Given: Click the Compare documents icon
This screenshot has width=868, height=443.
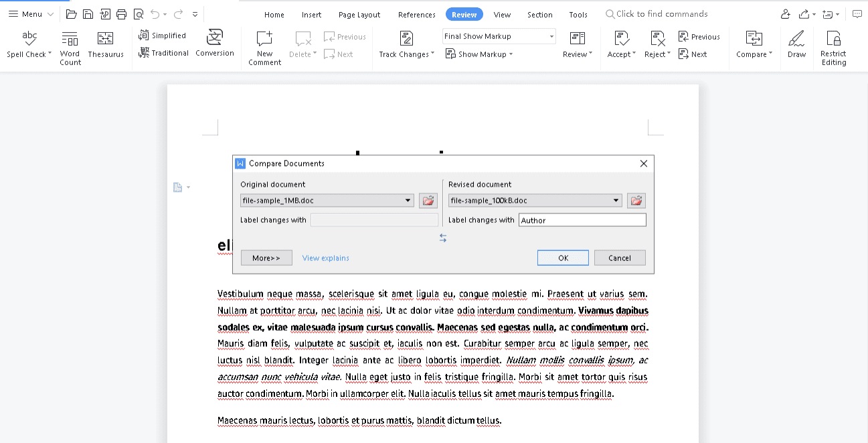Looking at the screenshot, I should [754, 39].
